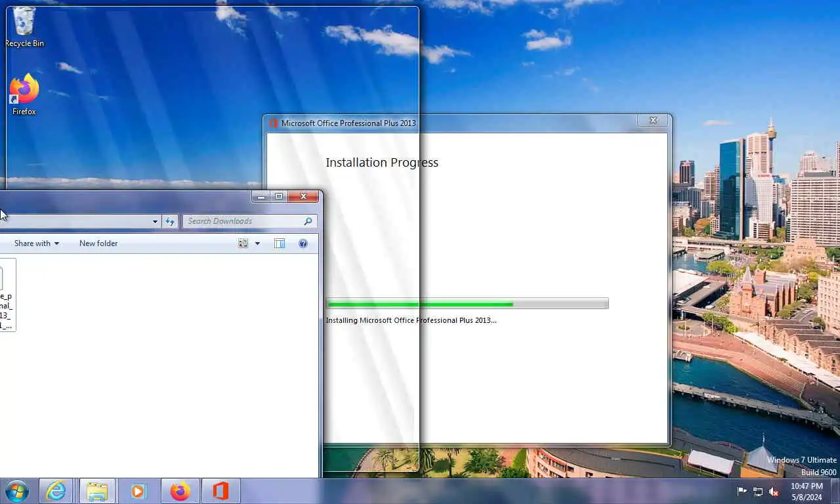Click the magnifier icon in Search Downloads
Viewport: 840px width, 504px height.
coord(308,221)
